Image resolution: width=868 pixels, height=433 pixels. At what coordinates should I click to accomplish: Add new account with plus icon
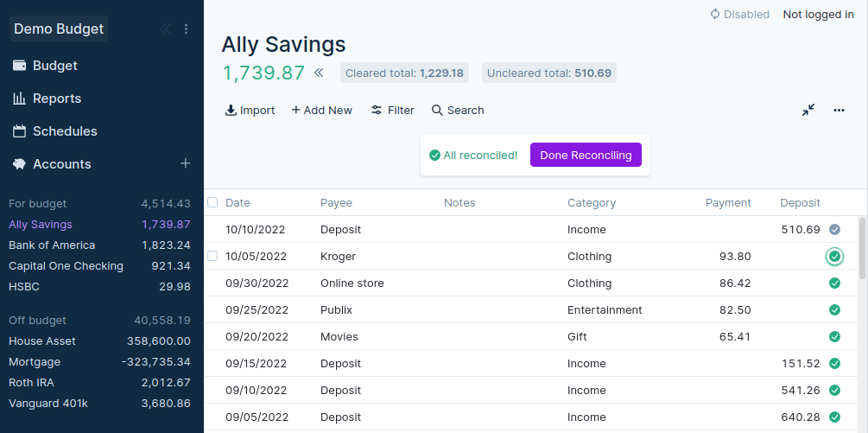185,163
